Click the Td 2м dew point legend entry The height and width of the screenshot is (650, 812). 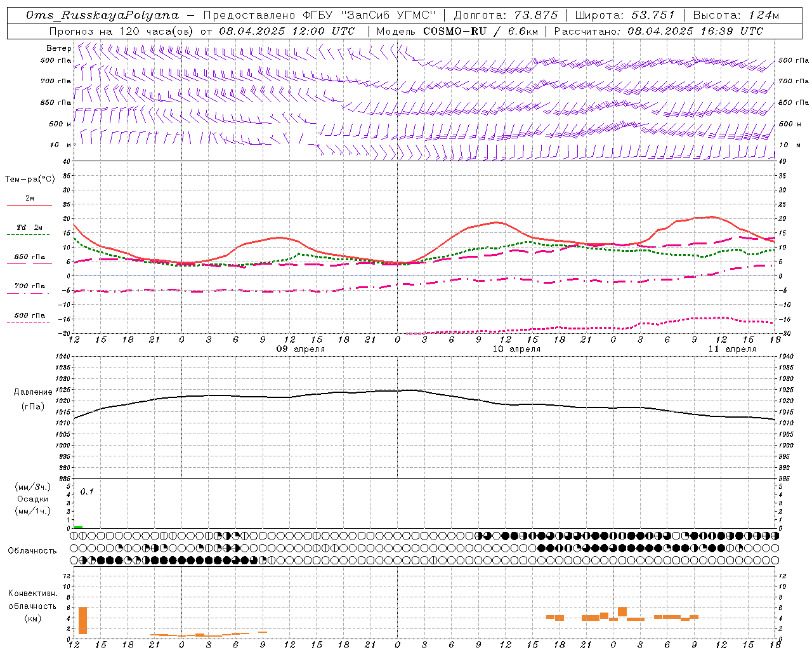coord(30,227)
